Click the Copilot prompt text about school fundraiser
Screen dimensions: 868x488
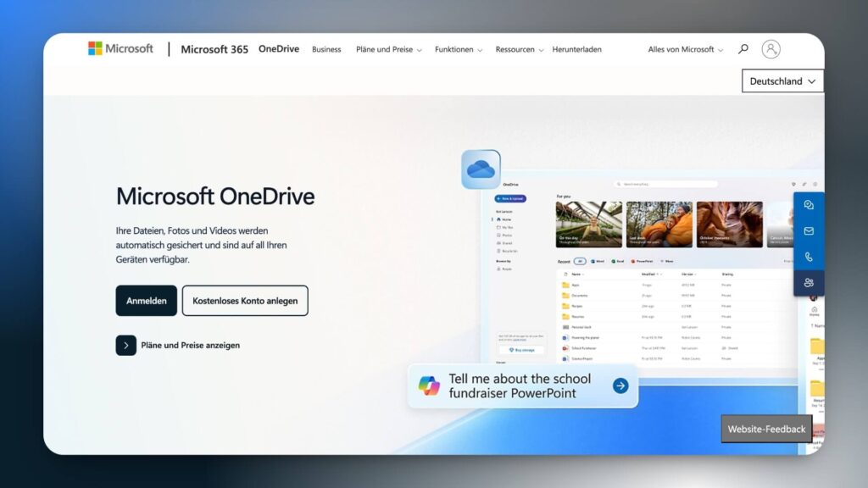pyautogui.click(x=520, y=385)
